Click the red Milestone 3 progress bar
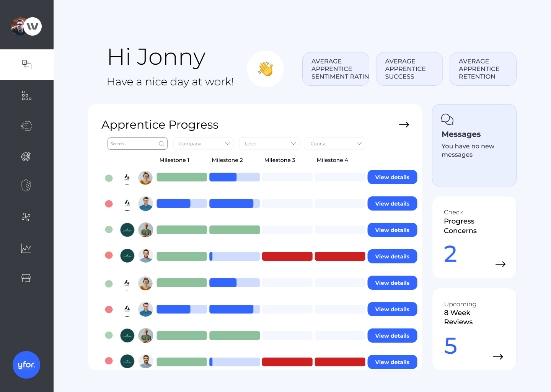This screenshot has height=392, width=551. pos(287,256)
